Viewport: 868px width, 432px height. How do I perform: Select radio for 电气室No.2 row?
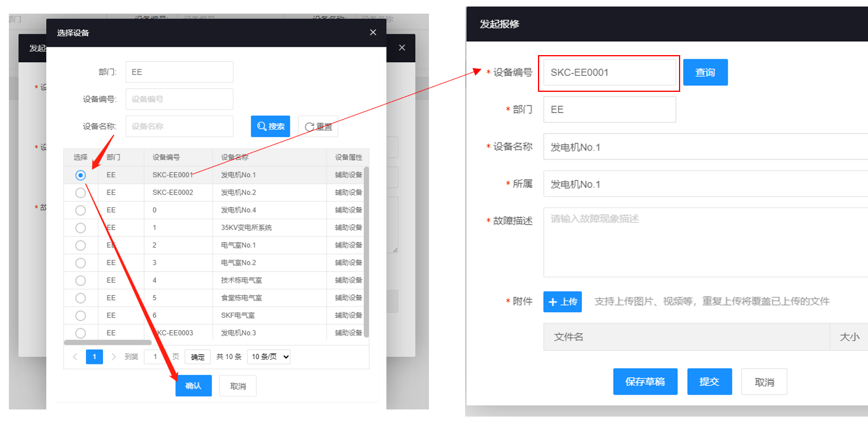point(81,263)
